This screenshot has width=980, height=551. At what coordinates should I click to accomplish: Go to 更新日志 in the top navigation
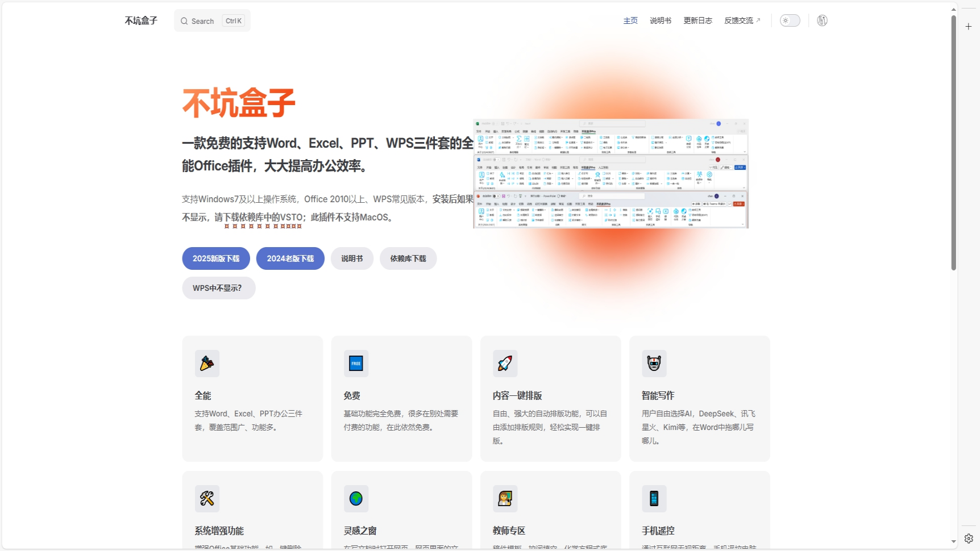click(x=697, y=20)
